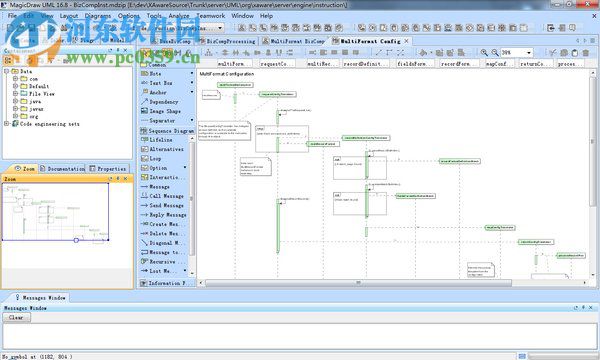
Task: Switch to the Documentation tab
Action: (62, 168)
